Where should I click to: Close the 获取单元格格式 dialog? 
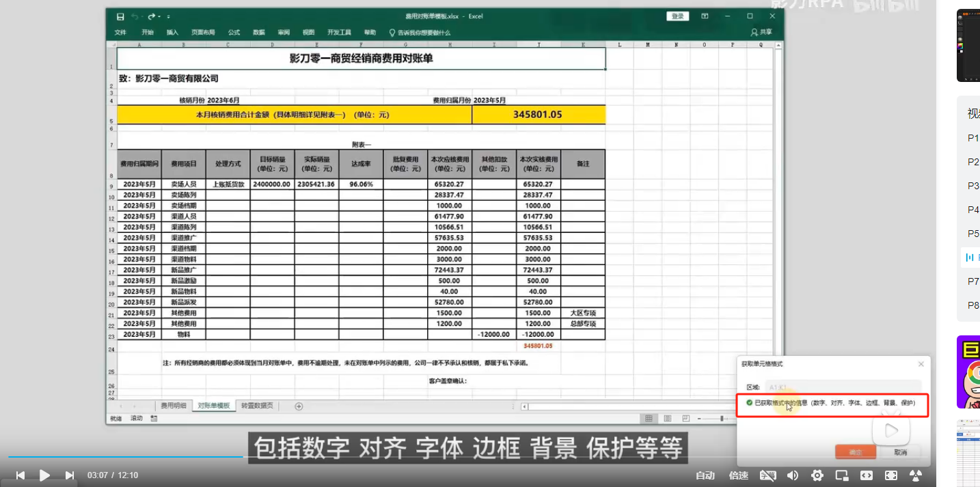(921, 364)
